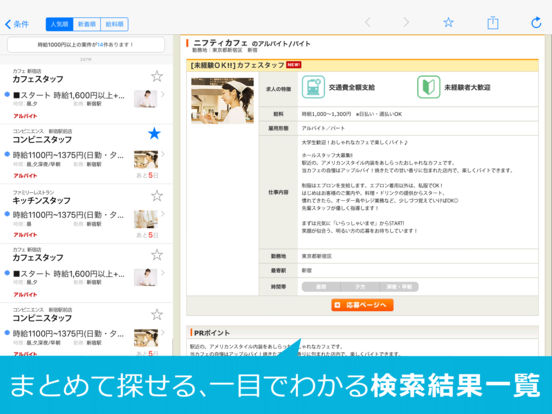The width and height of the screenshot is (552, 414).
Task: Switch to the 新着順 sort tab
Action: [x=87, y=24]
